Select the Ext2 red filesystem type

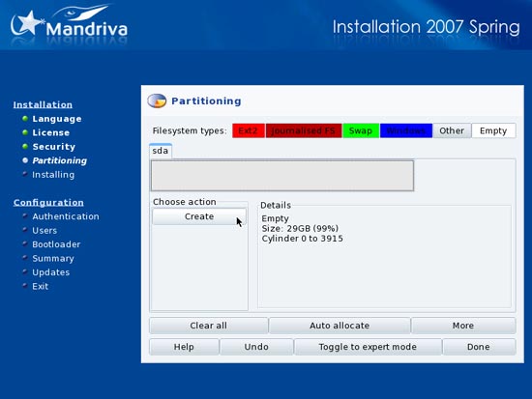[x=249, y=130]
